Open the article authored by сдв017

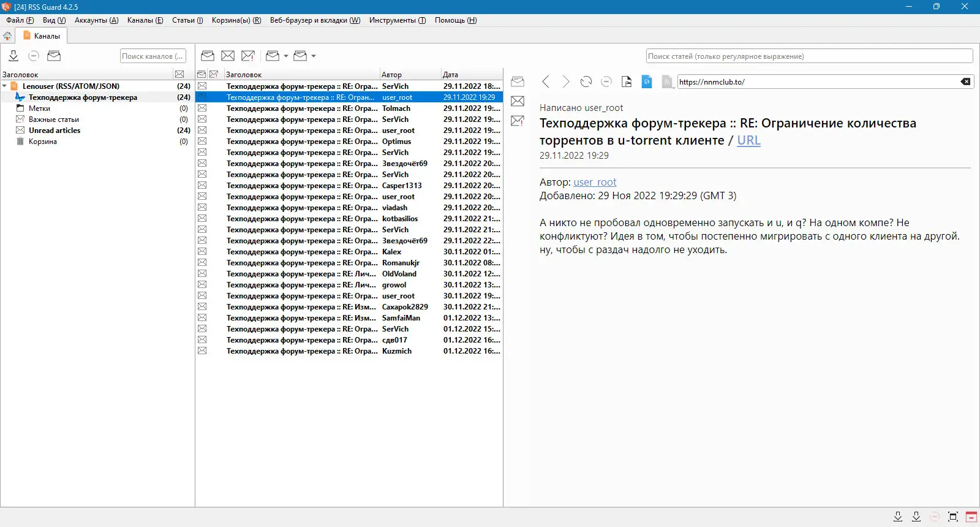pyautogui.click(x=349, y=340)
